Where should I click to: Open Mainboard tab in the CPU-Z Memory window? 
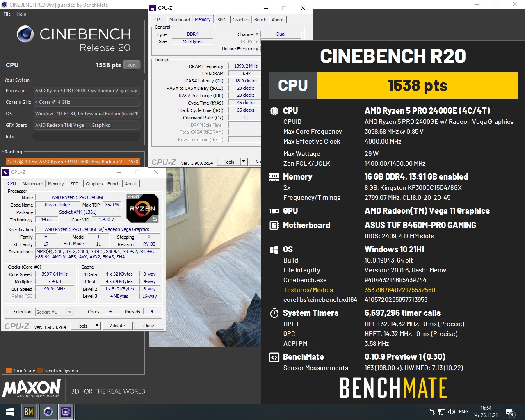(180, 20)
